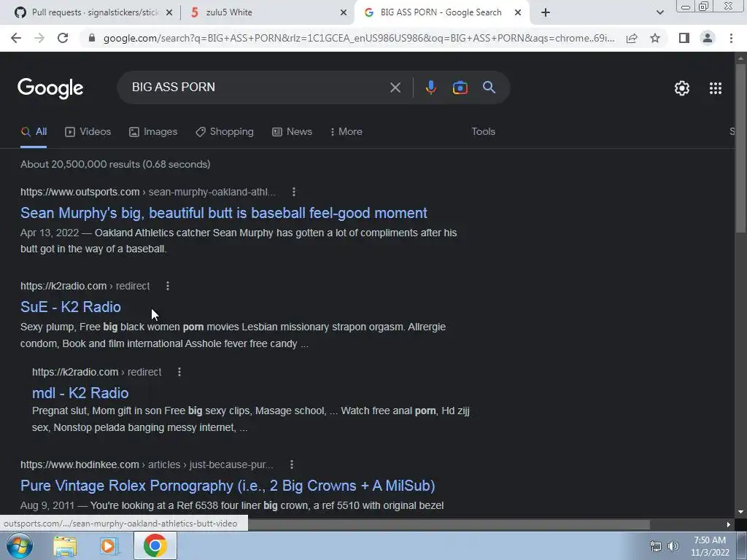Bookmark this page with the star

tap(655, 38)
